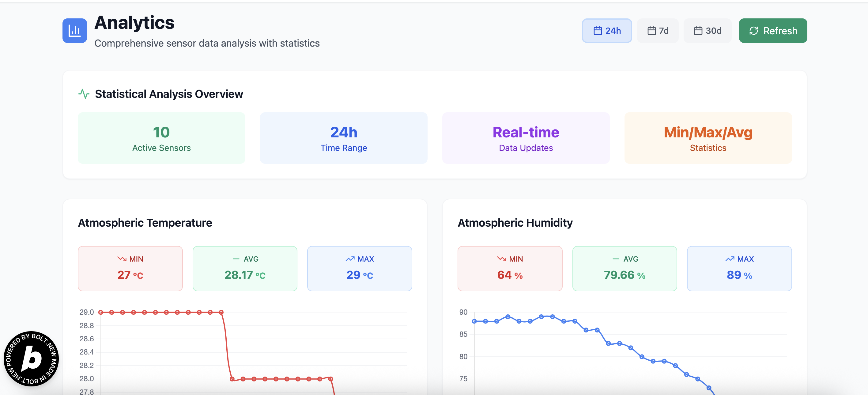Click the 24h Time Range overview card
868x395 pixels.
pyautogui.click(x=343, y=138)
